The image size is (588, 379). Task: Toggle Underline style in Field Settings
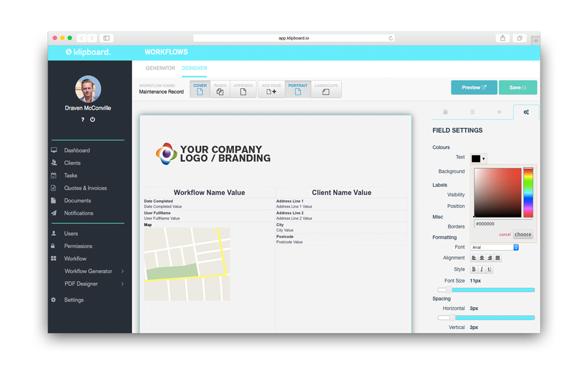pyautogui.click(x=491, y=269)
